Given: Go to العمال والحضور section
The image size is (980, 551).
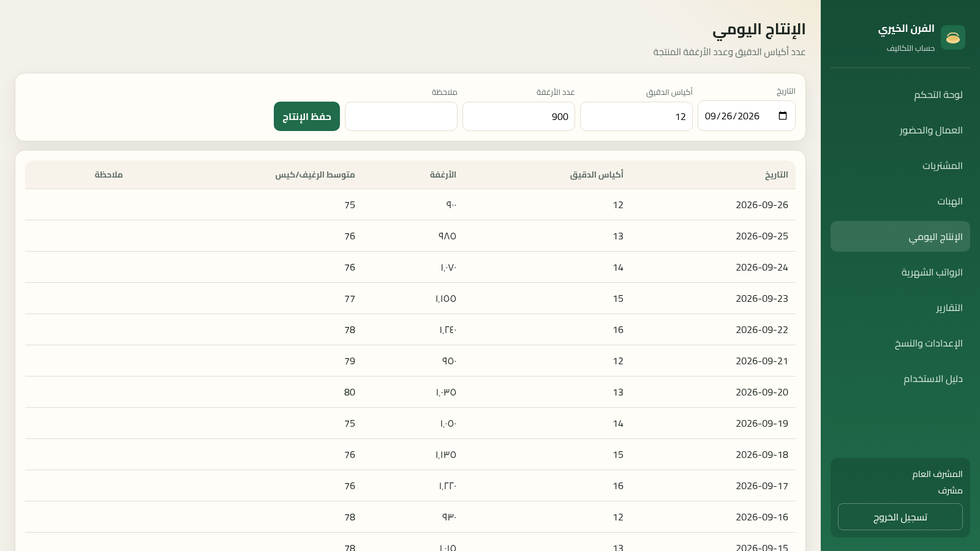Looking at the screenshot, I should (x=900, y=130).
